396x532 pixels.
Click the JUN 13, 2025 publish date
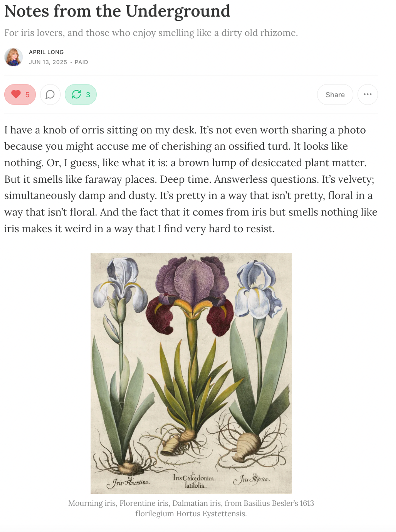pyautogui.click(x=48, y=62)
